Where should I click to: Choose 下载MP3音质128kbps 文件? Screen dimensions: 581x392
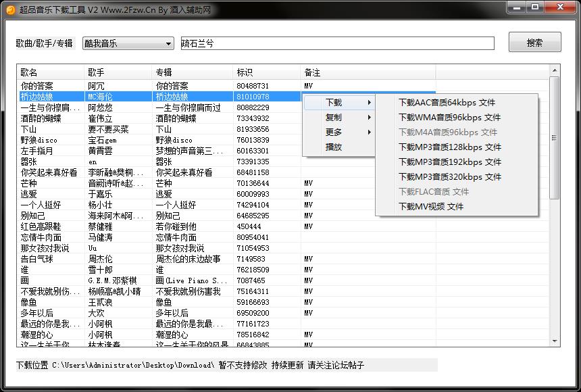449,147
